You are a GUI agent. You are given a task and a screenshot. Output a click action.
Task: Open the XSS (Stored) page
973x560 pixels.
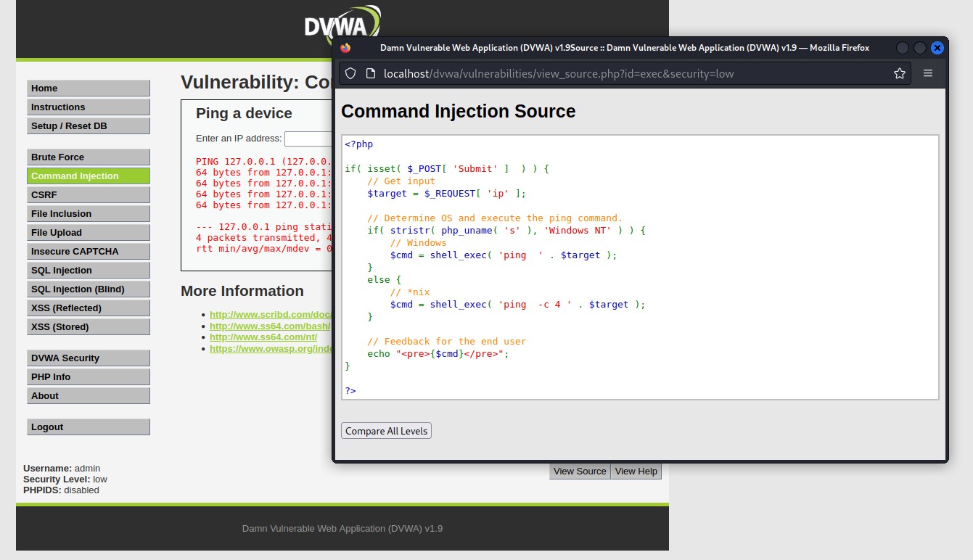tap(89, 327)
